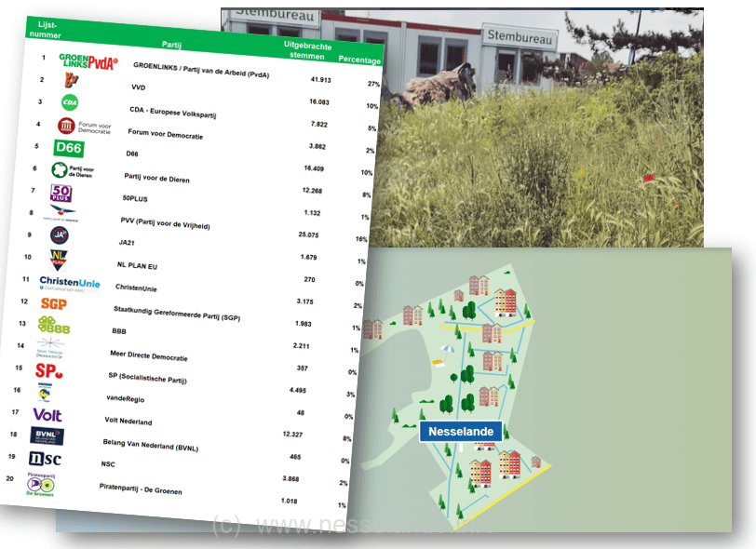756x549 pixels.
Task: Click the green CDA logo
Action: click(70, 102)
